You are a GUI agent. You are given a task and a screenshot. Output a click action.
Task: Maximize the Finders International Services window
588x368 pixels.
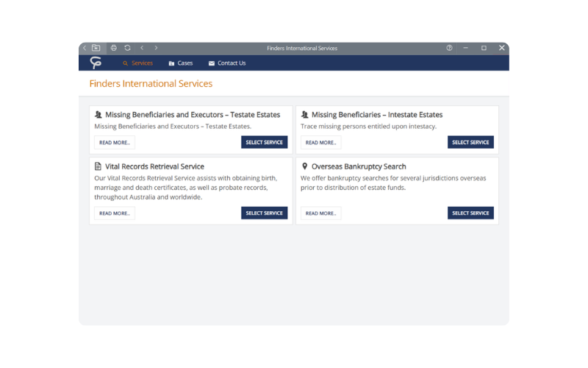point(484,48)
